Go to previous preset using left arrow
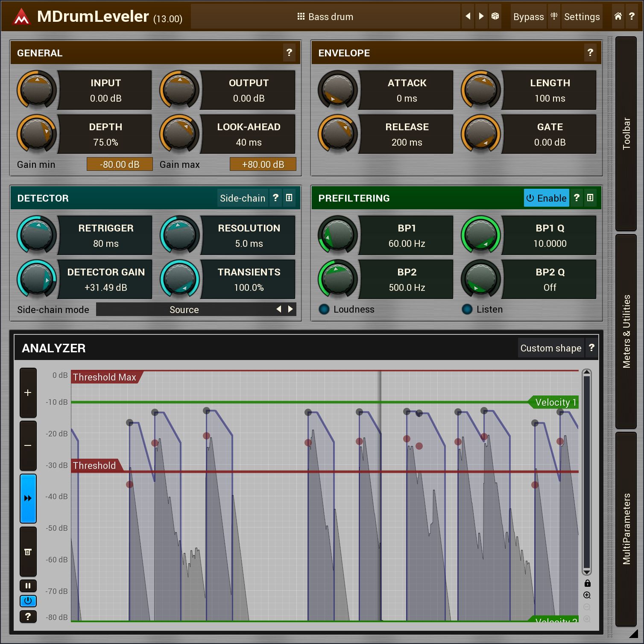Screen dimensions: 644x644 click(468, 17)
